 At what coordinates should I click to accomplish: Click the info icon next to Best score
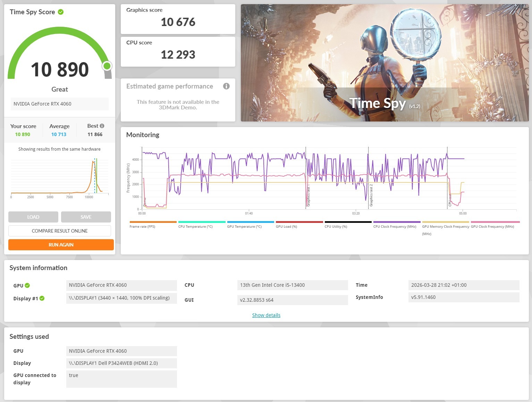[x=102, y=126]
